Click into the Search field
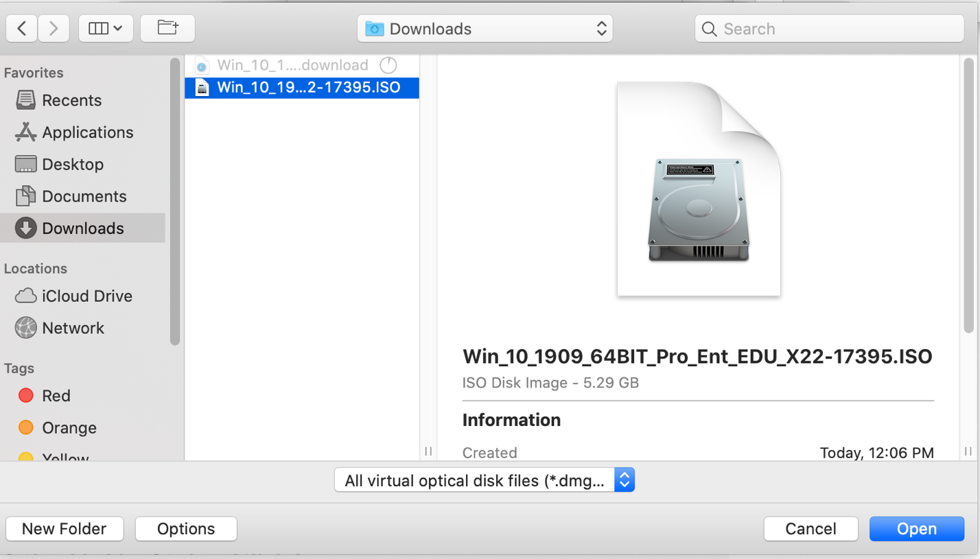 coord(830,29)
